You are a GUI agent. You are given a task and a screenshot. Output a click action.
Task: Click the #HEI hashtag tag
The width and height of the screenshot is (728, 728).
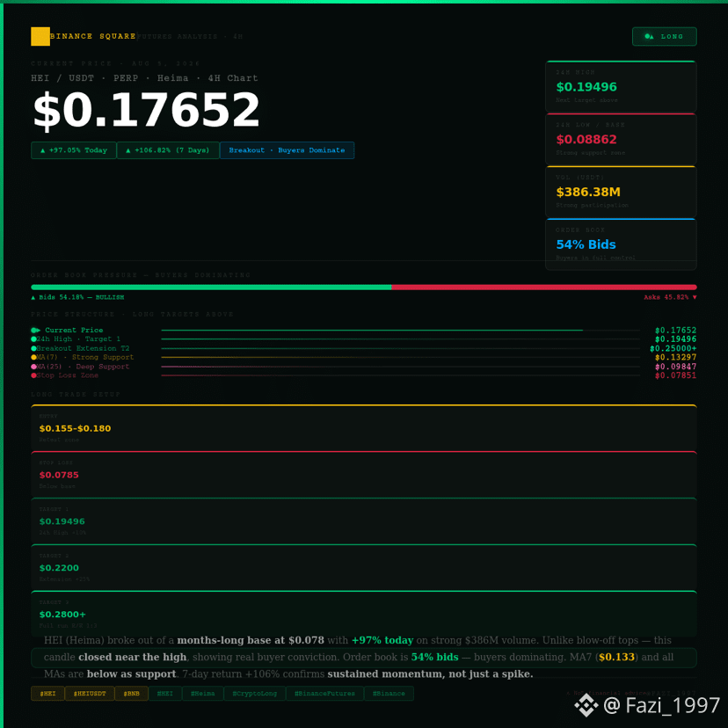(x=164, y=694)
